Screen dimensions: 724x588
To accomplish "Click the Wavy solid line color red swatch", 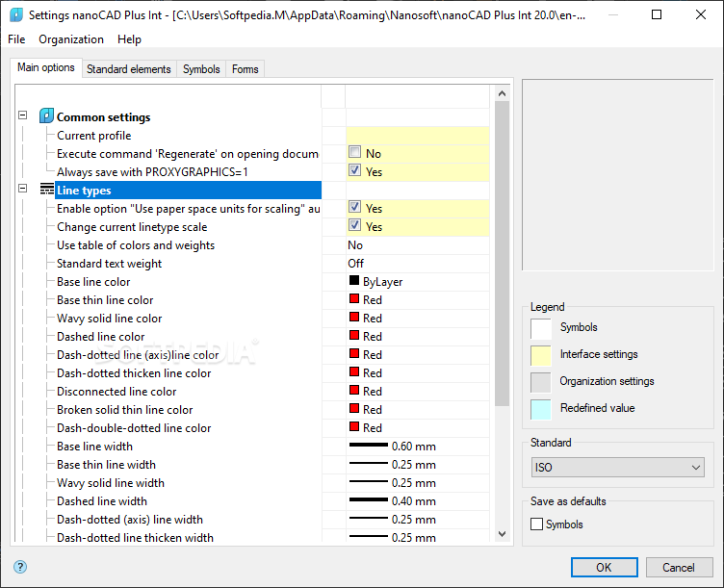I will pyautogui.click(x=354, y=317).
